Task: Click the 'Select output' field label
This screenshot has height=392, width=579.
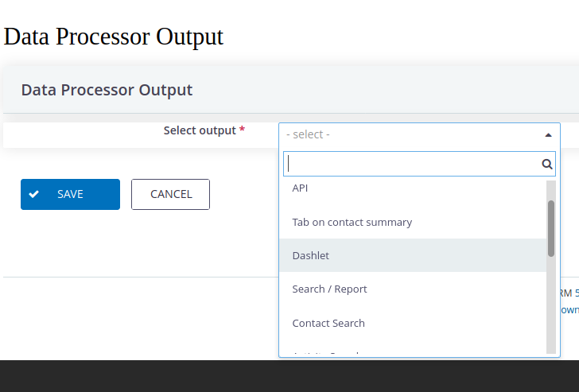Action: 200,130
